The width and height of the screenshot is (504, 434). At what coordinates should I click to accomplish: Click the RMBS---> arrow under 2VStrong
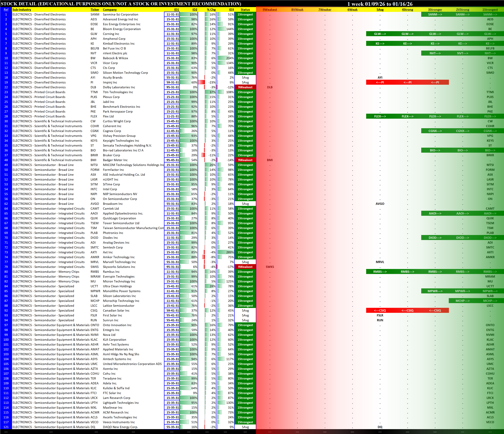coord(462,272)
